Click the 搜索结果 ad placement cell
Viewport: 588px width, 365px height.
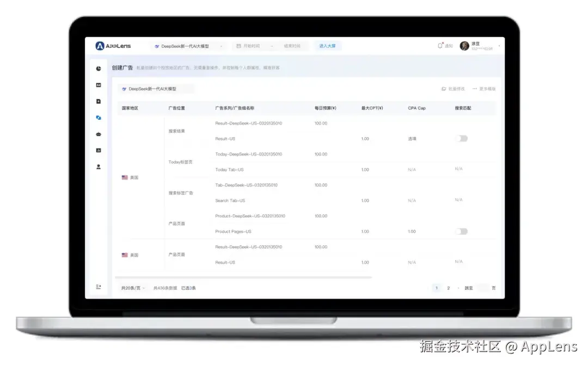[176, 131]
